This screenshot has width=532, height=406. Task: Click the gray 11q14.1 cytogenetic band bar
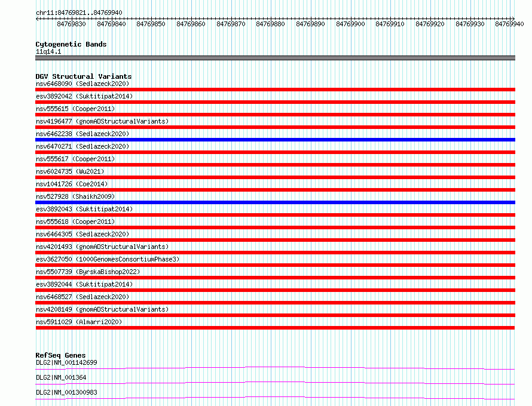[x=275, y=58]
